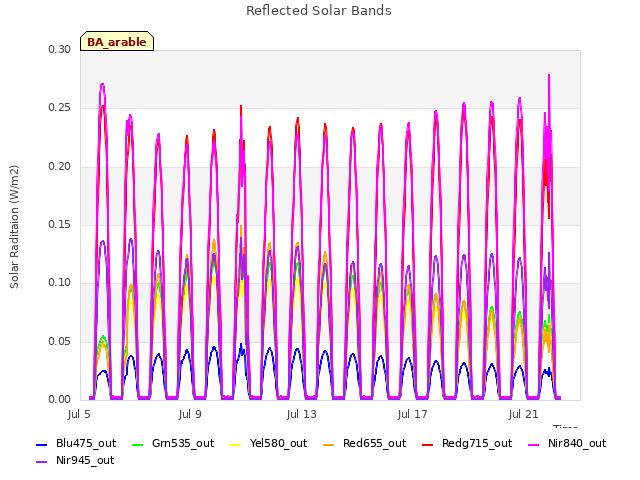Click the 0.15 y-axis tick label

(x=60, y=224)
